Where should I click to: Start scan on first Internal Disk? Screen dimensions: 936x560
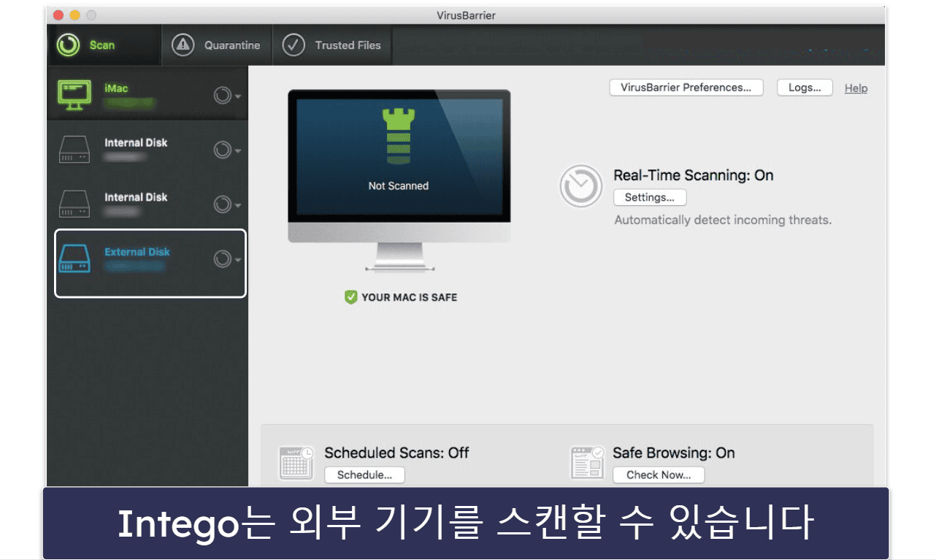222,150
